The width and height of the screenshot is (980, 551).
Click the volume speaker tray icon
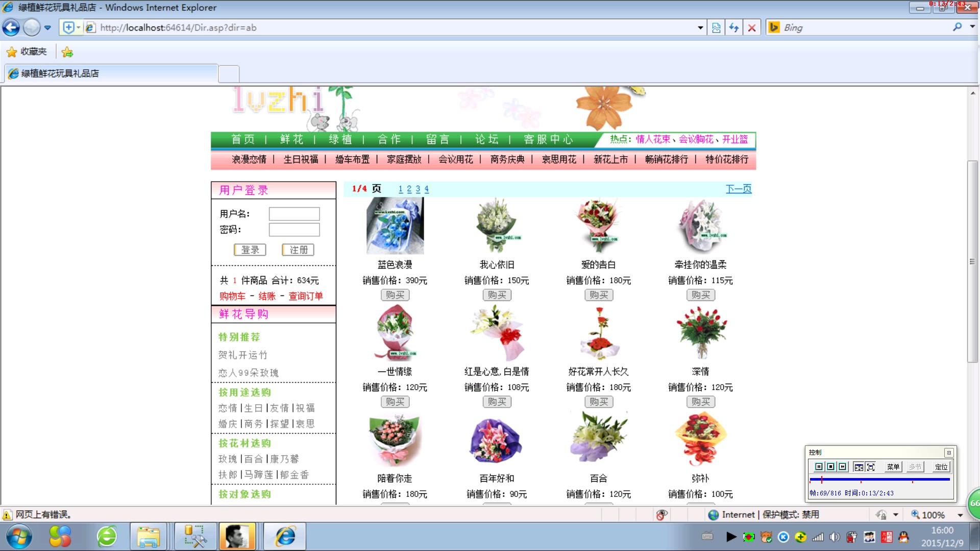click(835, 537)
